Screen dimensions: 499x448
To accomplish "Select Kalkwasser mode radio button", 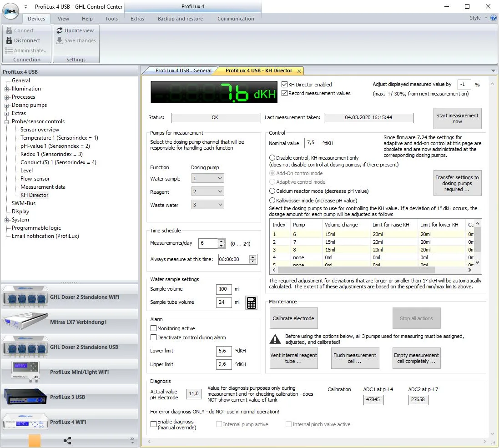I will (x=272, y=201).
